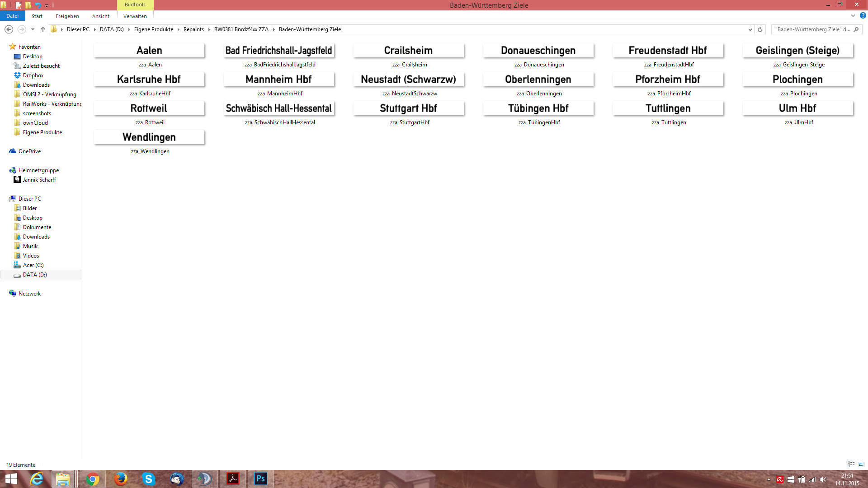Select the zza_StuttgartHbf image thumbnail
The height and width of the screenshot is (488, 868).
[409, 109]
